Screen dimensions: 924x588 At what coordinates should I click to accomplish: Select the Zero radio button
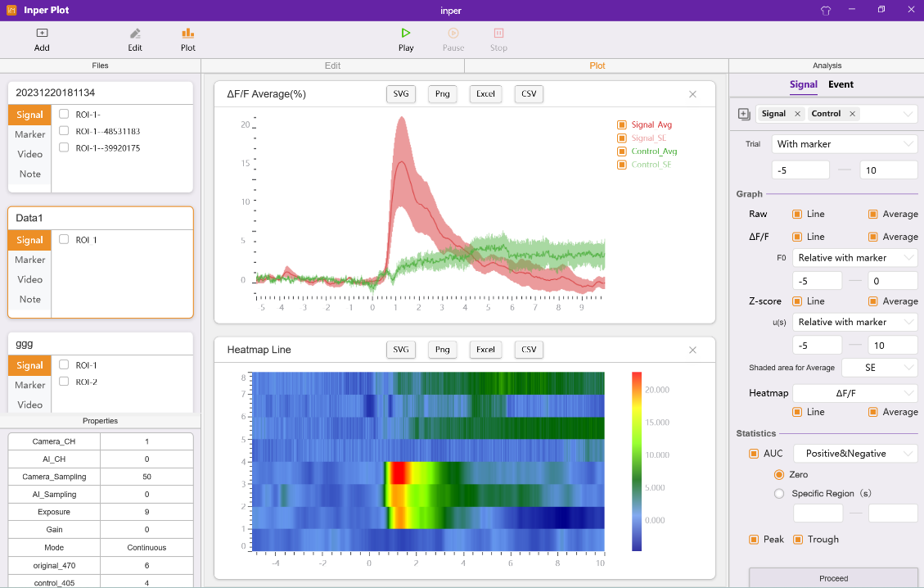[779, 475]
